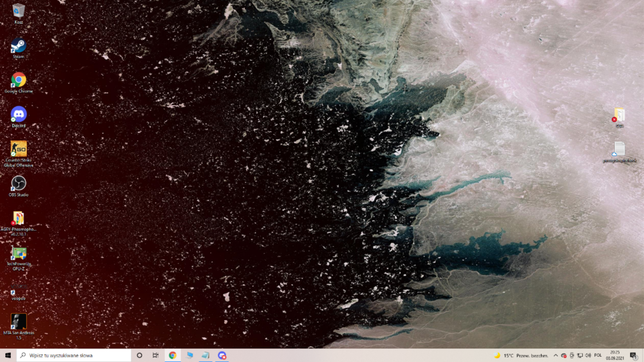
Task: Click the USB device tray icon
Action: click(x=572, y=356)
